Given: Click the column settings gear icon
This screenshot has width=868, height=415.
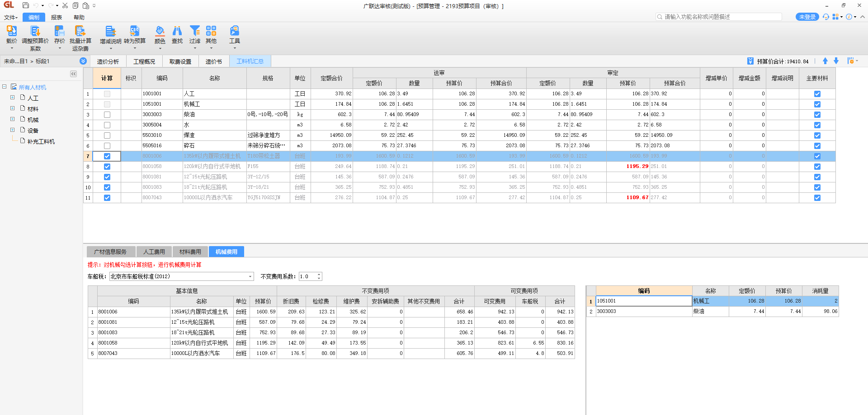Looking at the screenshot, I should [x=851, y=61].
